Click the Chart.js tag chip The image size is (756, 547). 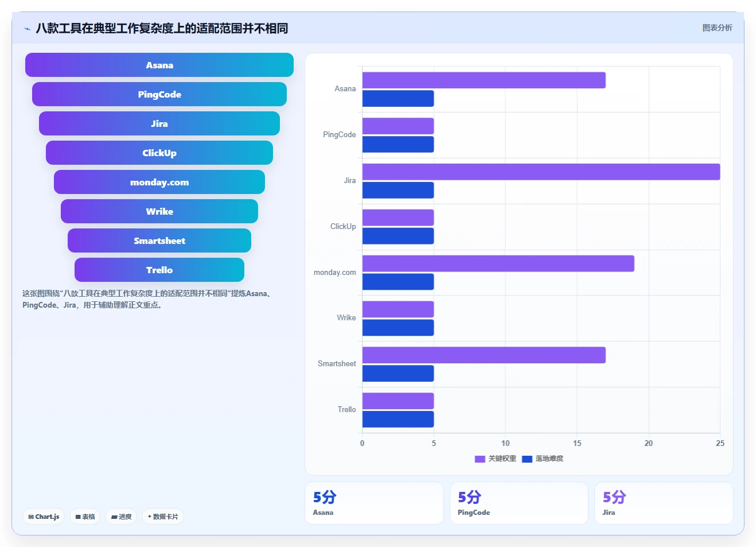coord(44,517)
